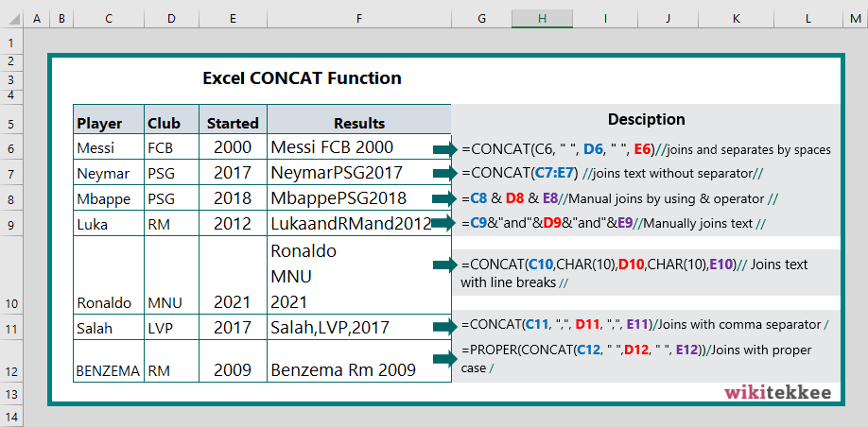
Task: Click the arrow next to MbappePSG2018
Action: pyautogui.click(x=445, y=198)
